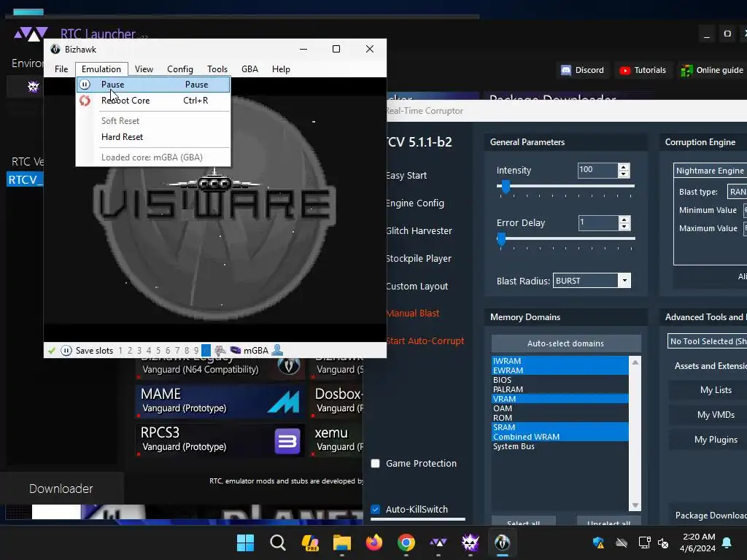Open Windows Start menu
The image size is (747, 560).
tap(246, 542)
